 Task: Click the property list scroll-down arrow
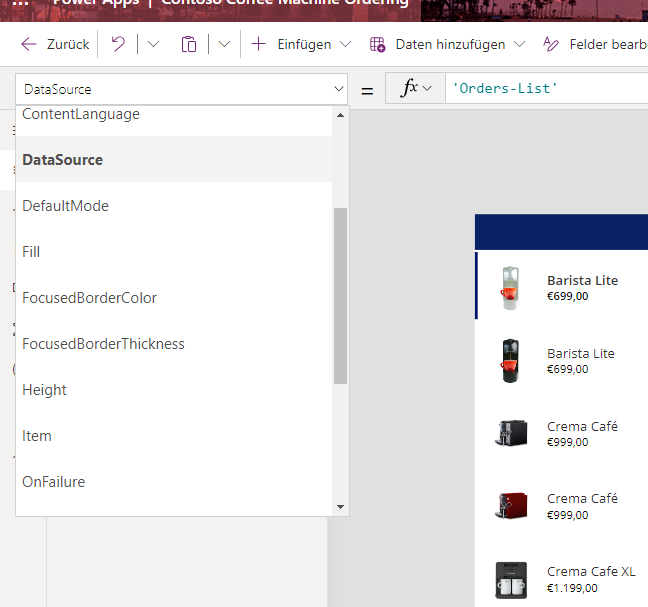pos(340,507)
